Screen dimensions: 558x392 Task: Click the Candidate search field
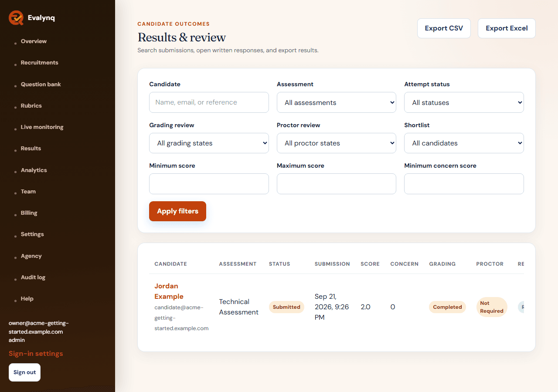209,102
